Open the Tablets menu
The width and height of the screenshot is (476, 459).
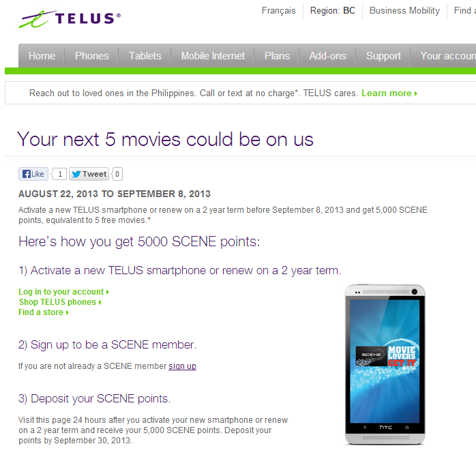point(145,56)
